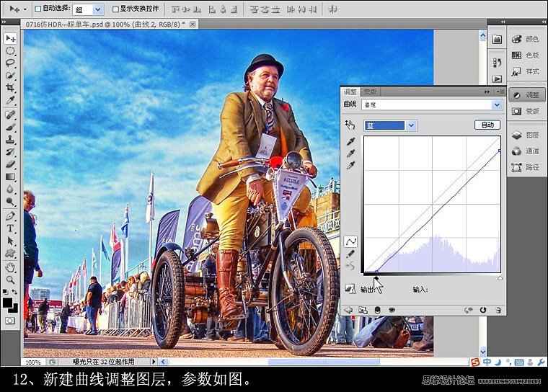The height and width of the screenshot is (392, 548).
Task: Click the on-image adjustment hand tool in Curves
Action: (350, 125)
